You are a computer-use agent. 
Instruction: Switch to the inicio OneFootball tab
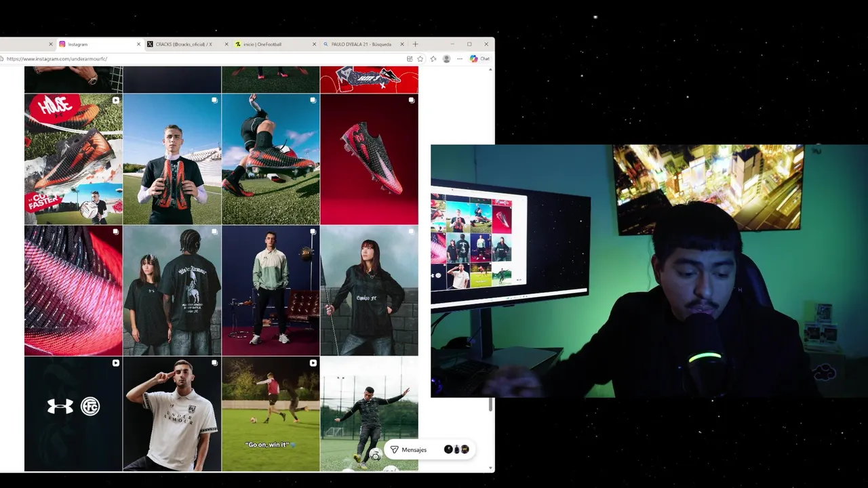pyautogui.click(x=275, y=44)
